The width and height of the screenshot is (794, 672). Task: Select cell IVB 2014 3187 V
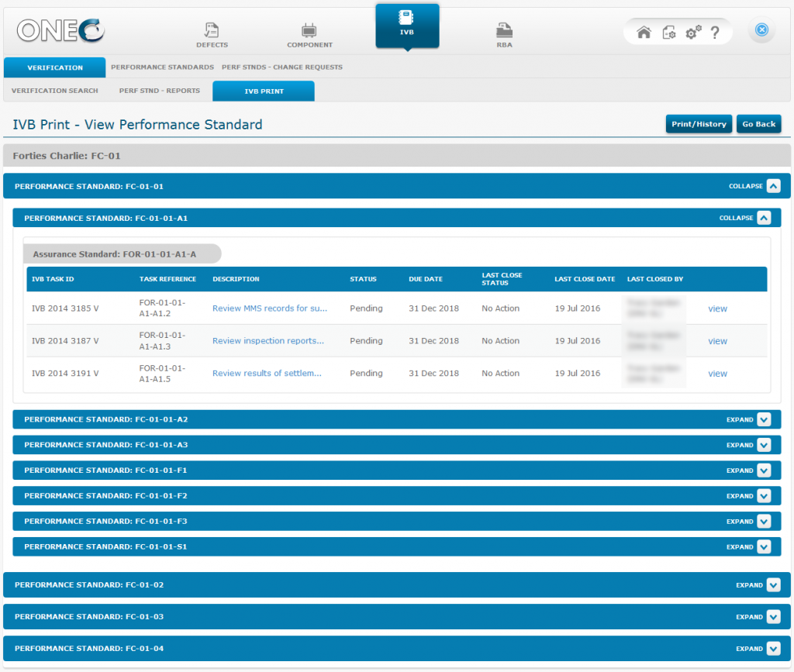[x=65, y=340]
